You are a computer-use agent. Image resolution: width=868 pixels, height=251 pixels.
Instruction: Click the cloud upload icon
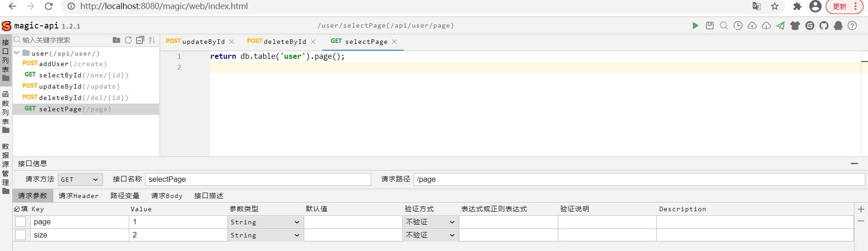click(752, 26)
